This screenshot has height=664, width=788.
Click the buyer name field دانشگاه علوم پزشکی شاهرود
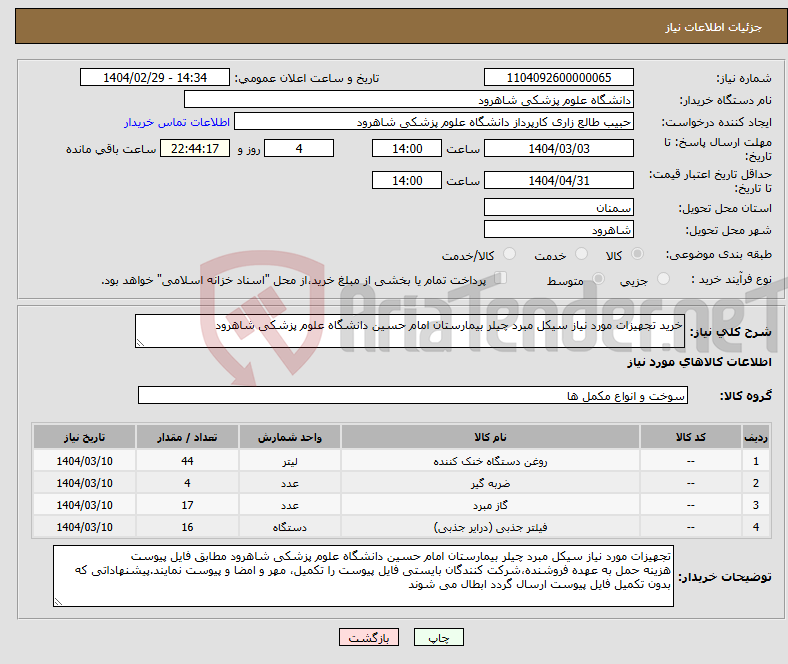409,100
